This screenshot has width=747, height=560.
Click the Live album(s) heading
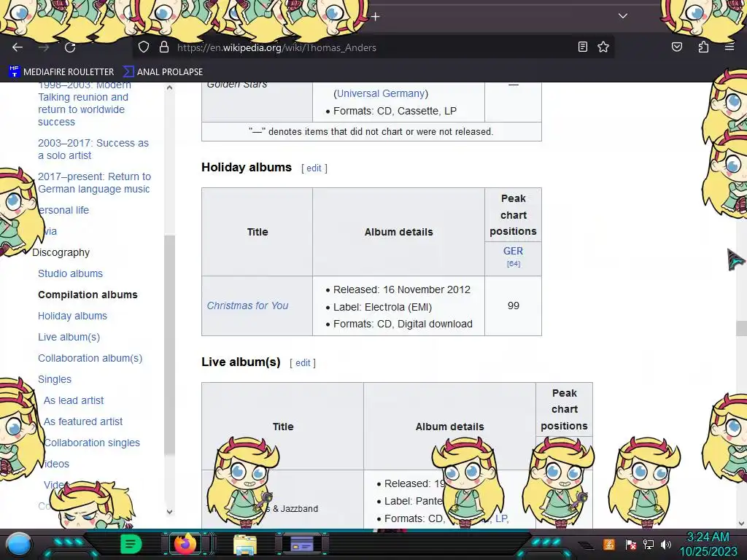pyautogui.click(x=241, y=362)
